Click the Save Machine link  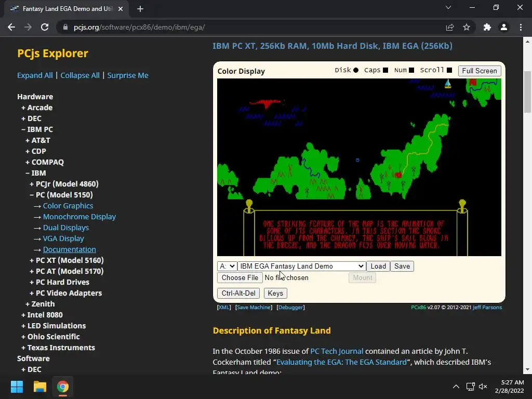[254, 308]
